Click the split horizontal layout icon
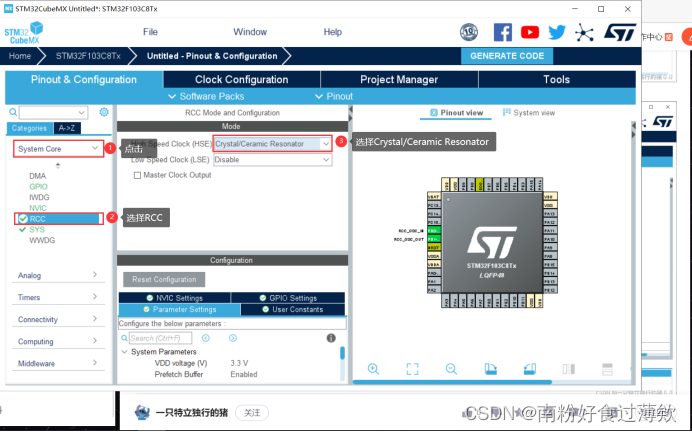This screenshot has width=692, height=432. pyautogui.click(x=608, y=369)
